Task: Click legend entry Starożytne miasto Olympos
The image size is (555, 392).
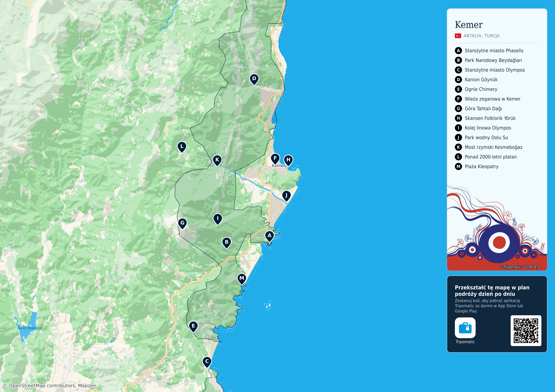Action: click(x=495, y=70)
